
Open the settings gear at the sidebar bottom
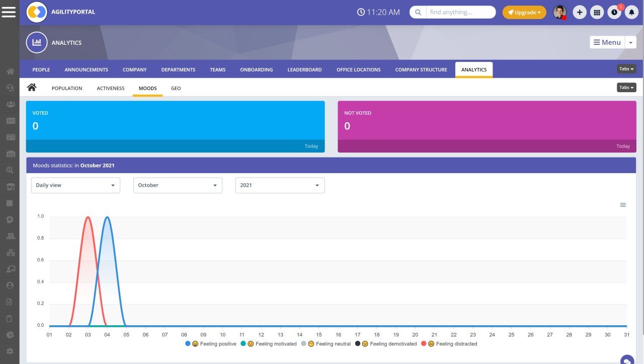click(10, 351)
